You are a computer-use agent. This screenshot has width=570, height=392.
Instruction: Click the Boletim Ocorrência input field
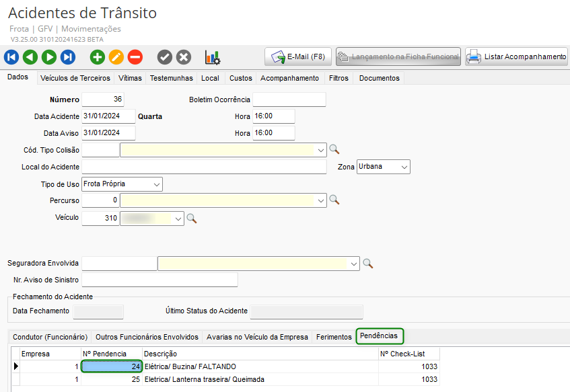(x=289, y=100)
